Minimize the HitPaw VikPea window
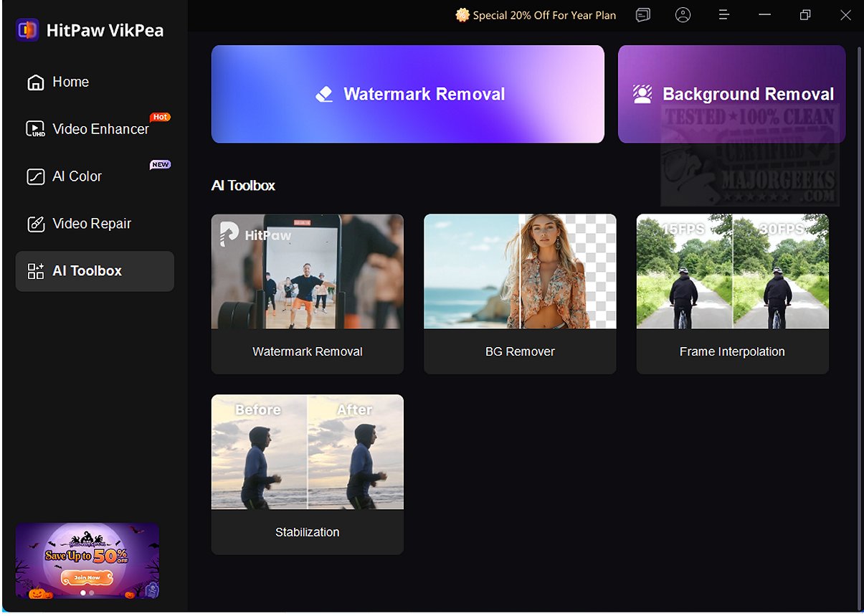The image size is (864, 616). 764,15
